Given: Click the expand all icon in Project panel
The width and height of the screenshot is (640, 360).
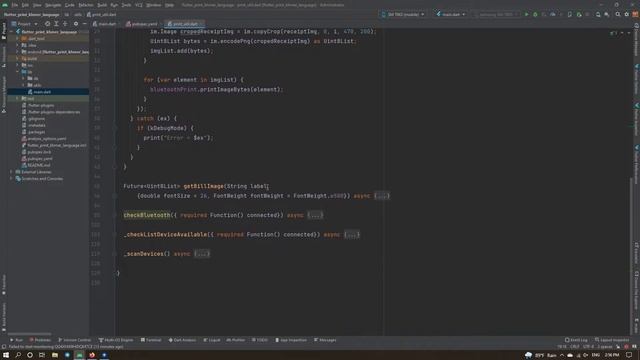Looking at the screenshot, I should [x=56, y=24].
